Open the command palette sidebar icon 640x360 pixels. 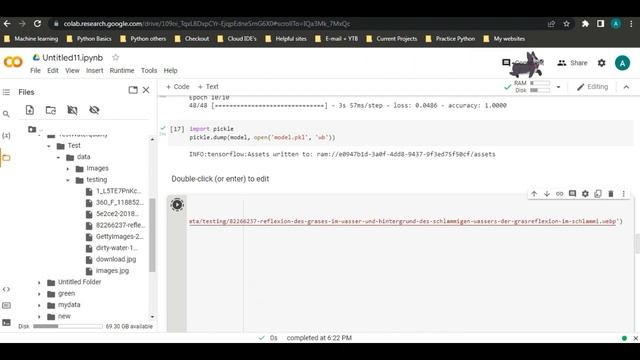tap(6, 305)
